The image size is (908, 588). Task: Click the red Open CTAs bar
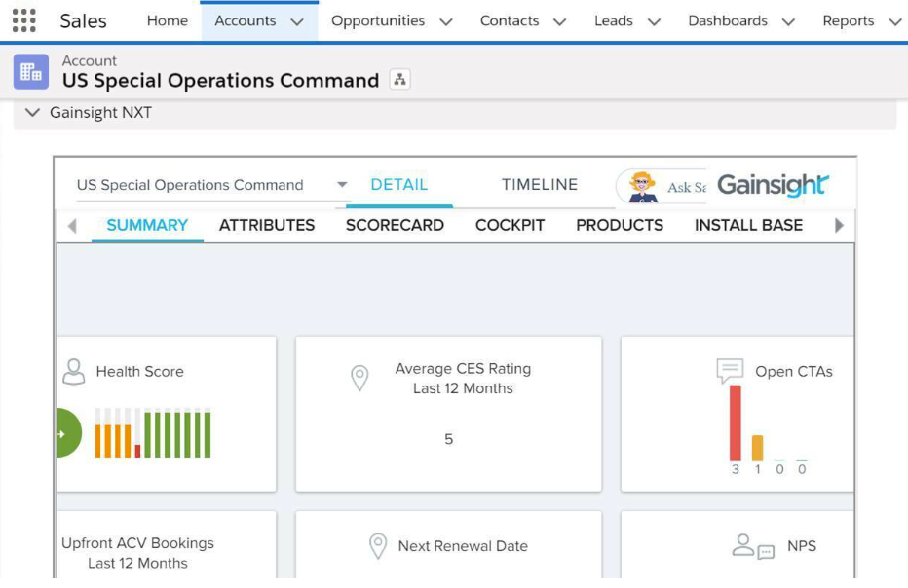tap(736, 423)
